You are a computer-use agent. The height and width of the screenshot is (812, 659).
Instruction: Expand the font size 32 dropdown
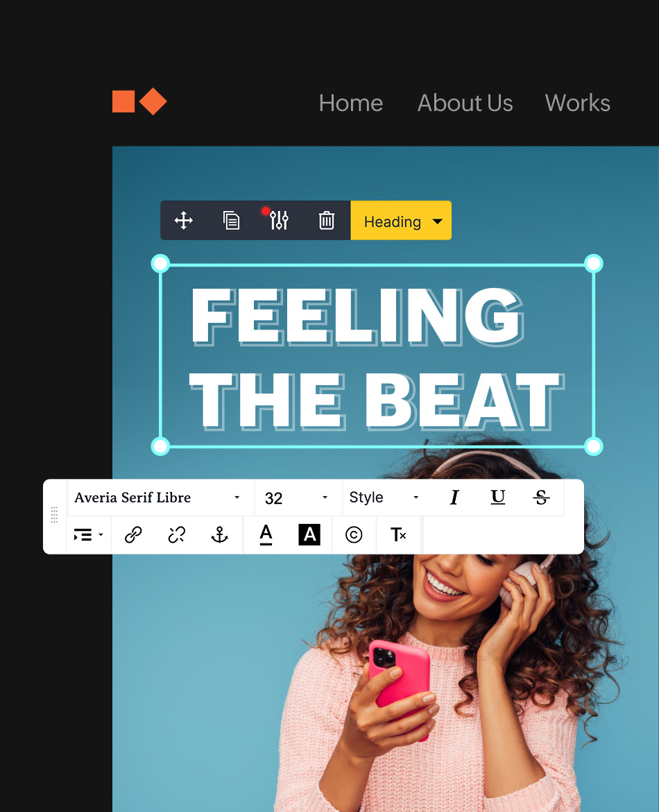[x=296, y=498]
